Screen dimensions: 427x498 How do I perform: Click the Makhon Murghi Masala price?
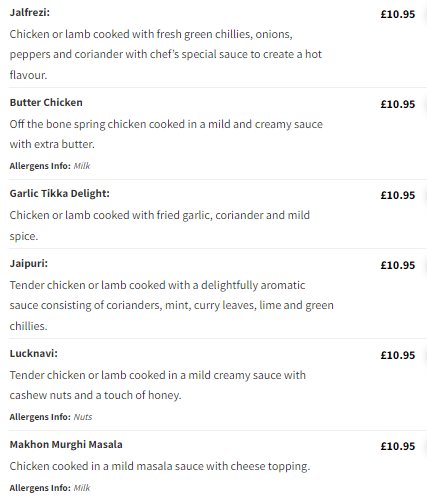(398, 446)
